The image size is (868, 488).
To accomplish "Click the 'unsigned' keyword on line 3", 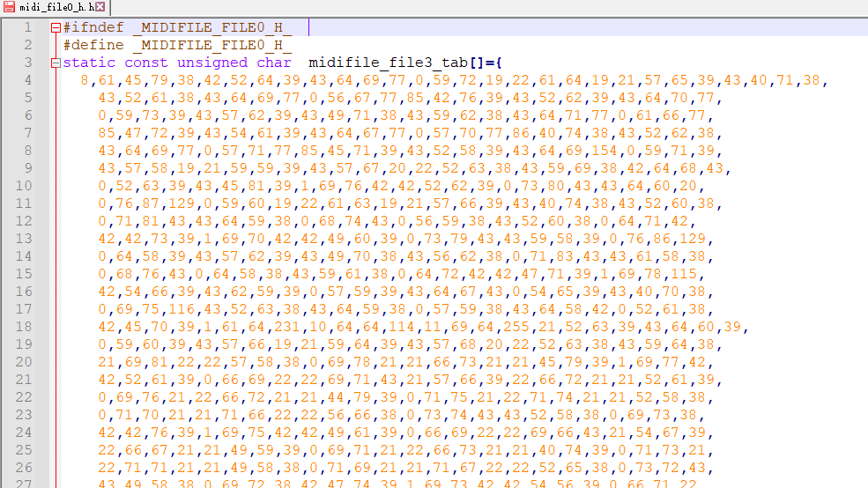I will [x=212, y=63].
